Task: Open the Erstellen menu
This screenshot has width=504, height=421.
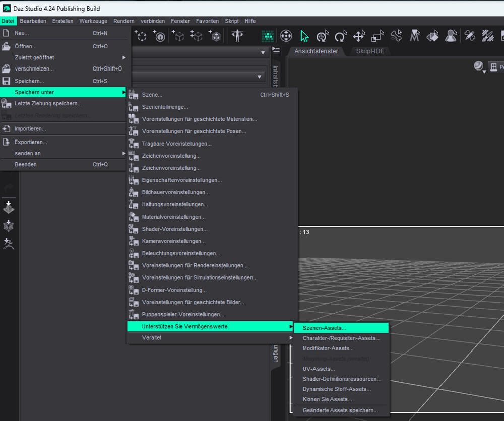Action: 62,21
